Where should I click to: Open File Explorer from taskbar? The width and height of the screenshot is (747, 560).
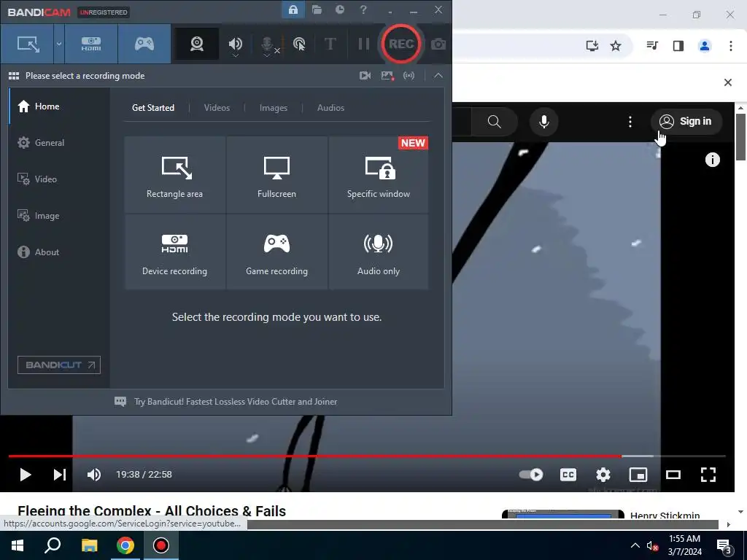(x=89, y=545)
